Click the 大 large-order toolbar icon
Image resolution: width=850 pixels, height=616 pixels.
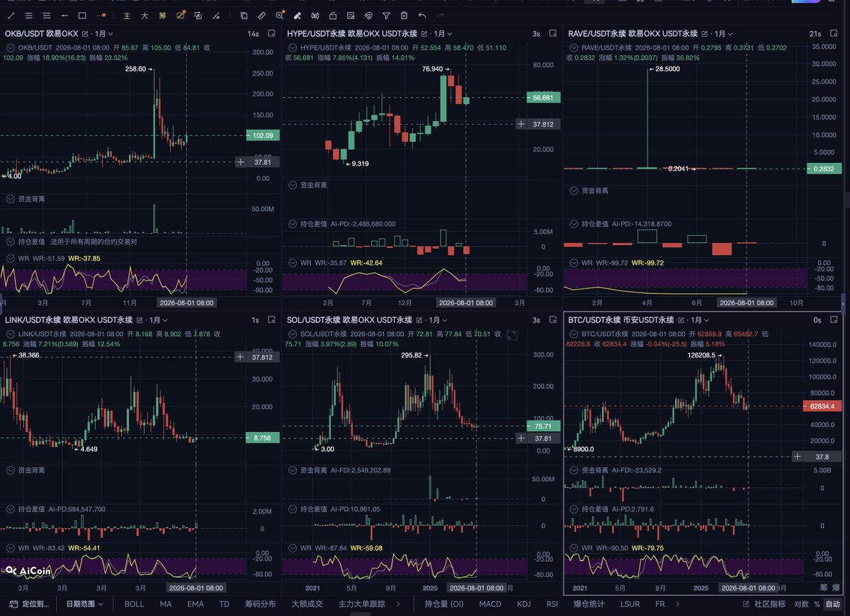click(144, 15)
